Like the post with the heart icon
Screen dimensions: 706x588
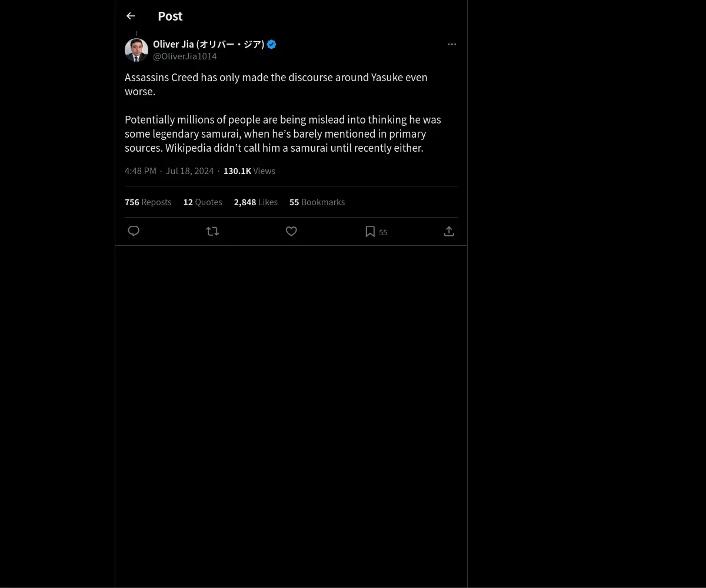pyautogui.click(x=291, y=231)
